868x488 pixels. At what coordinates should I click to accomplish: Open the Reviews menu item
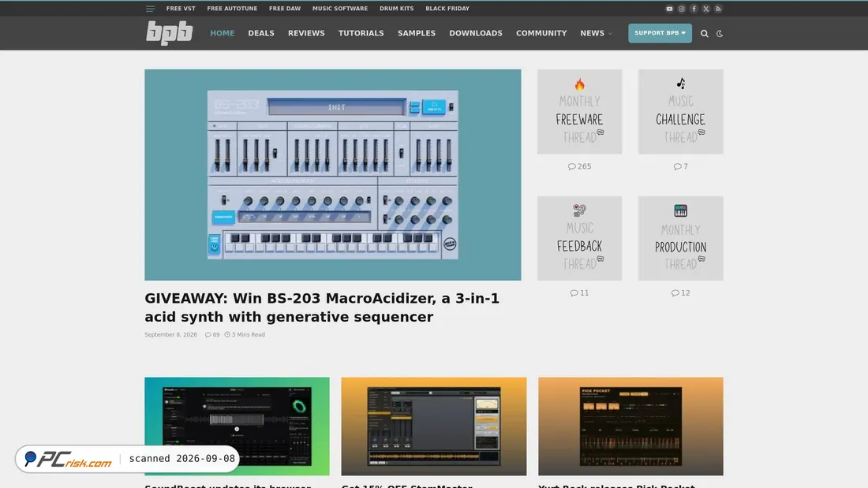[306, 33]
